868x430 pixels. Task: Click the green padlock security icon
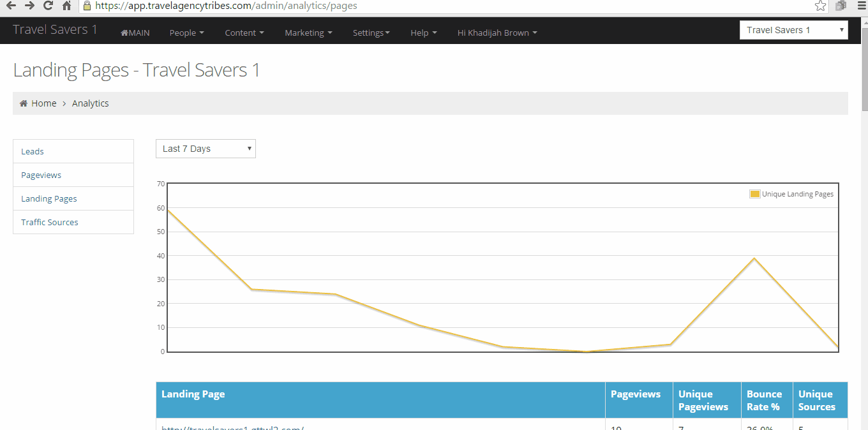pyautogui.click(x=87, y=6)
